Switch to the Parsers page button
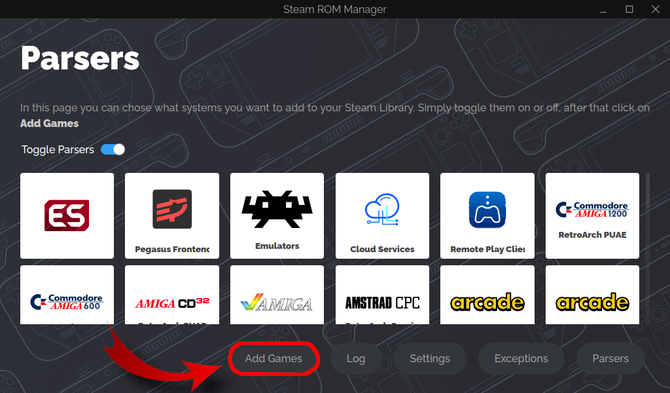Viewport: 670px width, 393px height. tap(610, 358)
